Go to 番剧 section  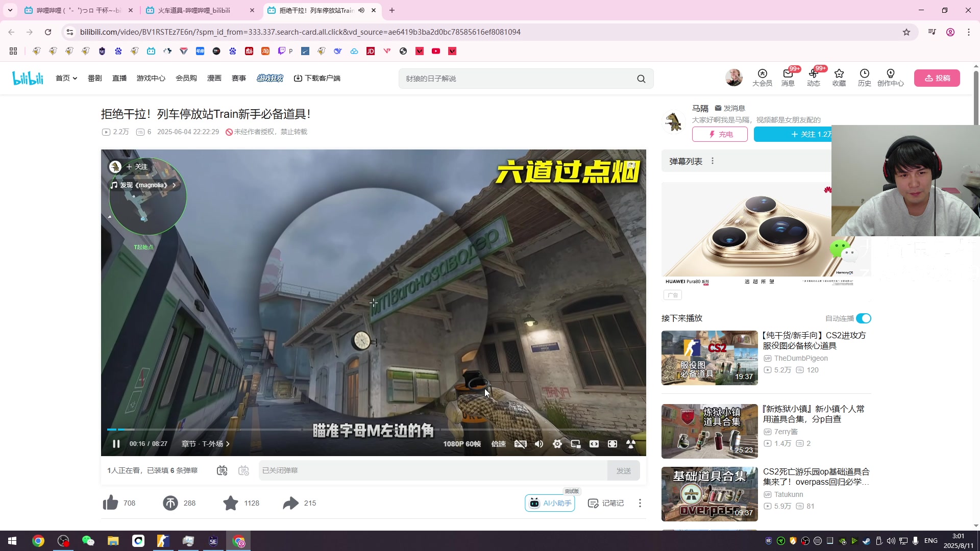point(95,78)
